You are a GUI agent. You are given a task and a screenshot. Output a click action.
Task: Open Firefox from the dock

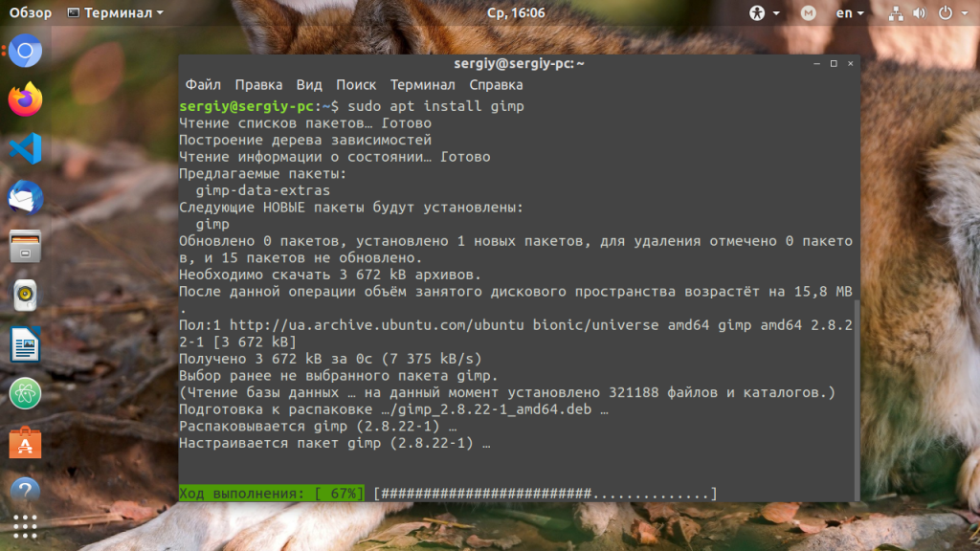pos(25,99)
